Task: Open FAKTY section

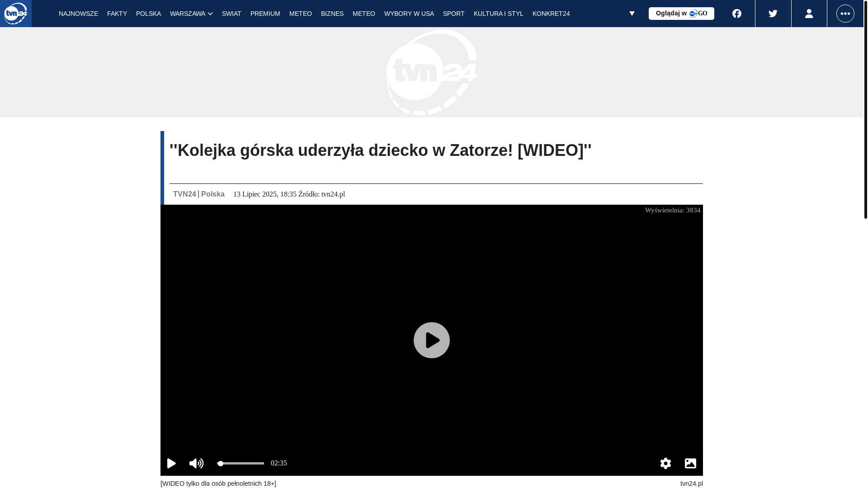Action: point(117,14)
